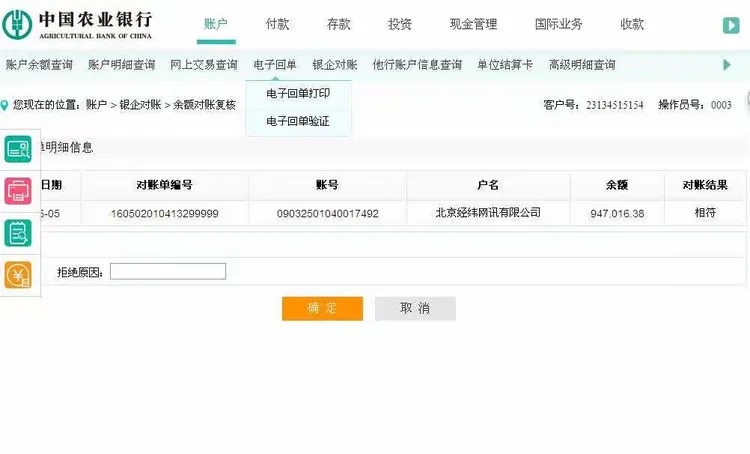Open the 现金管理 tab
The image size is (750, 454).
[x=474, y=24]
